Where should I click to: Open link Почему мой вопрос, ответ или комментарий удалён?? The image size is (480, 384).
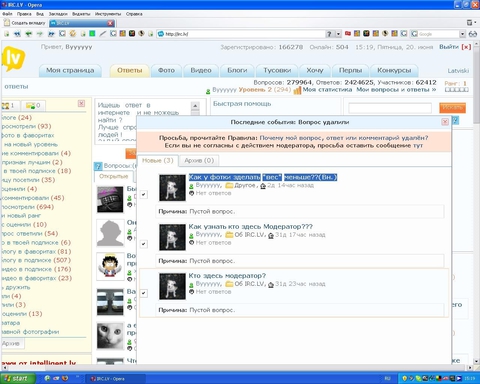pyautogui.click(x=344, y=138)
